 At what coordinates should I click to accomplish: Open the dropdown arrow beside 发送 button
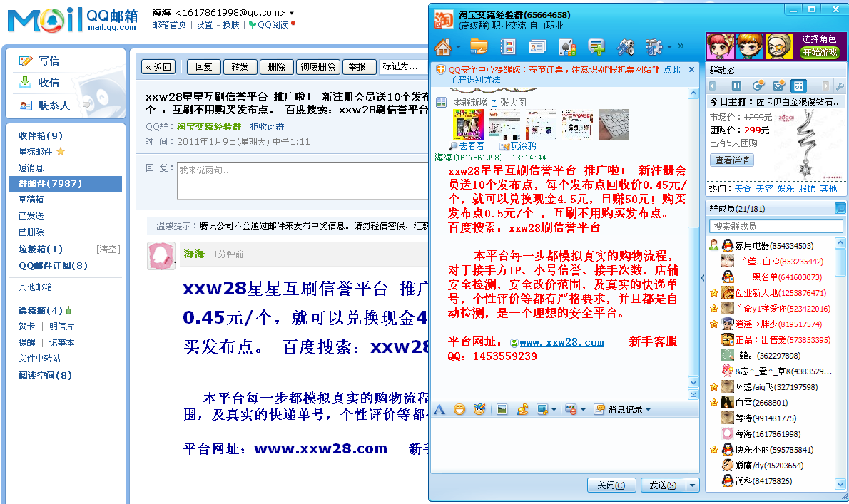(x=692, y=485)
